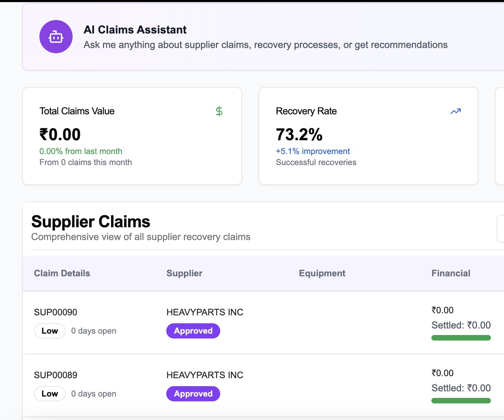
Task: Click 'Comprehensive view of all supplier recovery claims'
Action: [141, 237]
